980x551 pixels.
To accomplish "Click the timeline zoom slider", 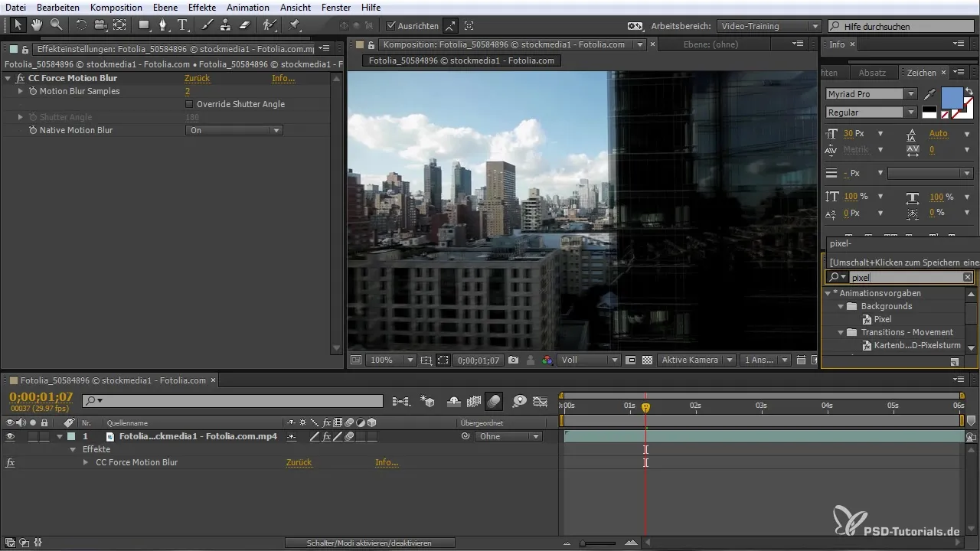I will pos(597,543).
